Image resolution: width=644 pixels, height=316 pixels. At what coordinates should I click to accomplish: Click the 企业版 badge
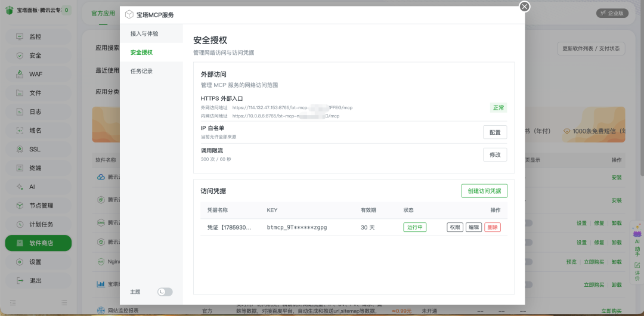tap(612, 13)
